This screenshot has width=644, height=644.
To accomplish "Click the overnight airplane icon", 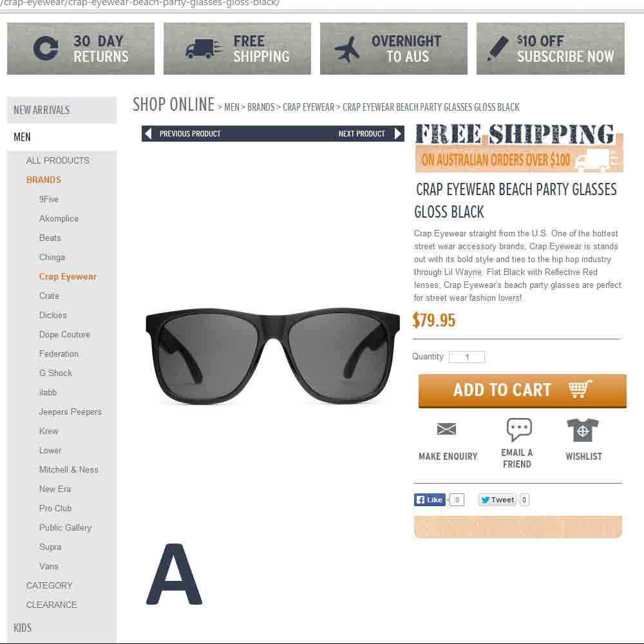I will pyautogui.click(x=348, y=50).
